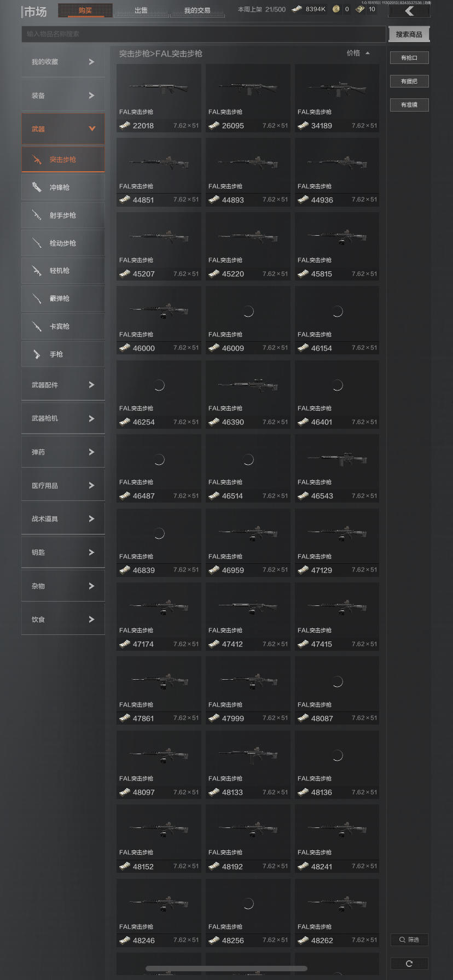The height and width of the screenshot is (980, 453).
Task: Click the 搜索商品 search button
Action: 409,34
